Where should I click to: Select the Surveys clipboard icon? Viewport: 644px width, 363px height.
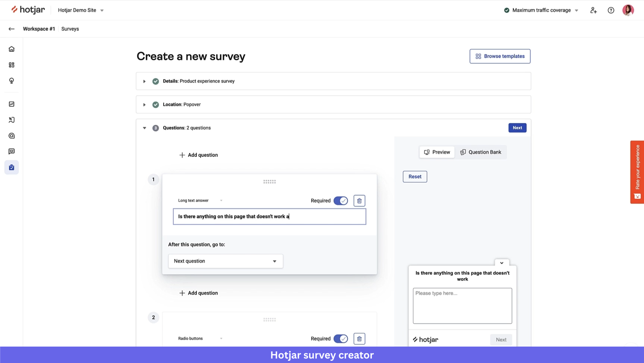[x=11, y=167]
